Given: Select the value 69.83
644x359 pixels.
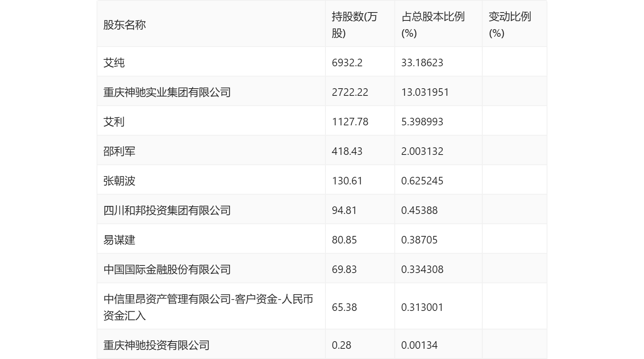Looking at the screenshot, I should [x=344, y=269].
